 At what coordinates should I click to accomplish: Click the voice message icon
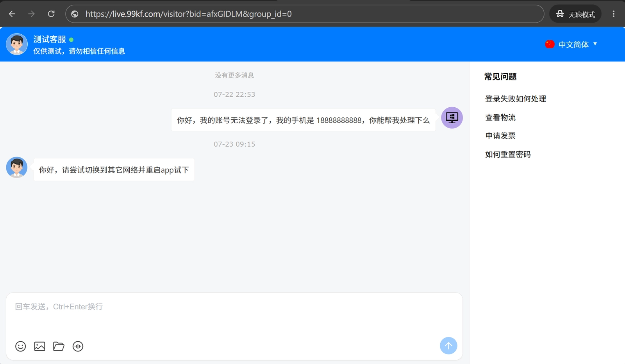click(78, 346)
